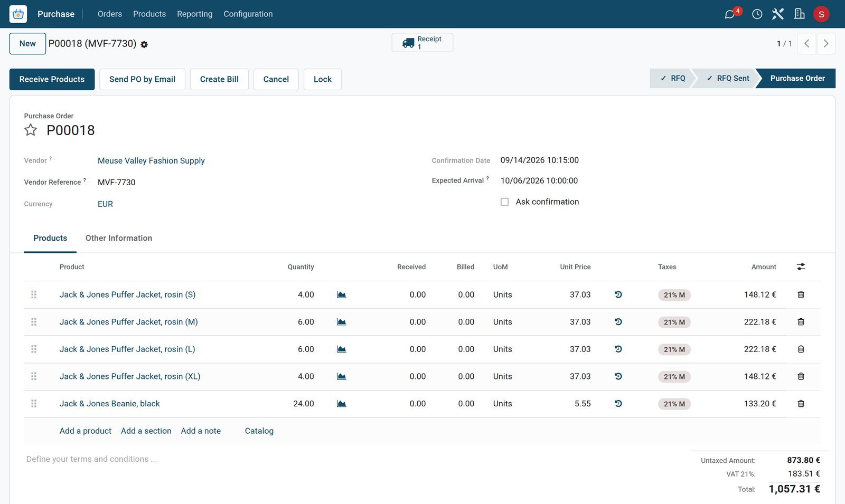Open the Products menu in top bar
This screenshot has height=504, width=845.
point(149,14)
